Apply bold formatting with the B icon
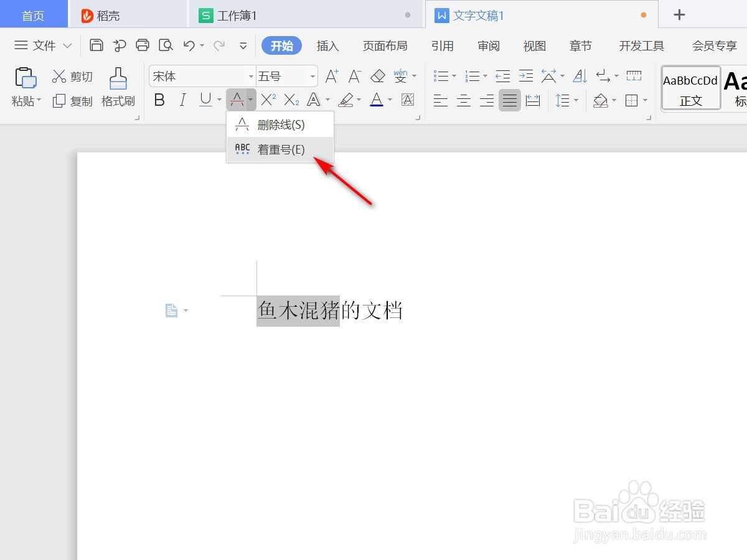Screen dimensions: 747x560 point(159,100)
